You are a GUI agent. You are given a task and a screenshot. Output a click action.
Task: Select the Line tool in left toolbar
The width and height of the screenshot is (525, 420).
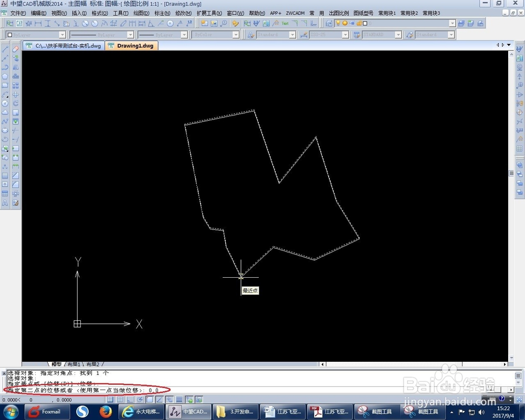click(5, 49)
